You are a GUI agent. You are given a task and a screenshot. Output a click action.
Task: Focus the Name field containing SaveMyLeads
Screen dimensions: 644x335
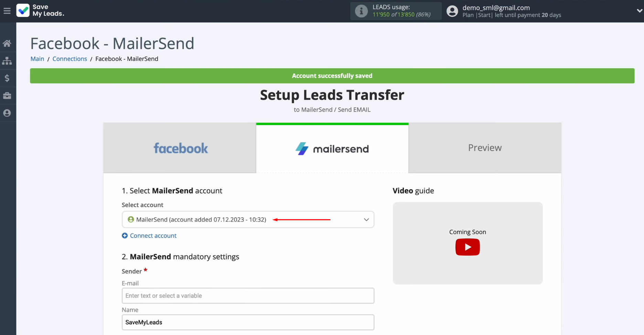pos(248,322)
